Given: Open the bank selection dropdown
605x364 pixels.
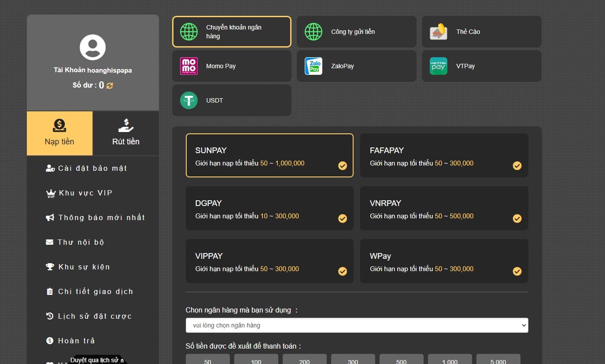Looking at the screenshot, I should 357,325.
